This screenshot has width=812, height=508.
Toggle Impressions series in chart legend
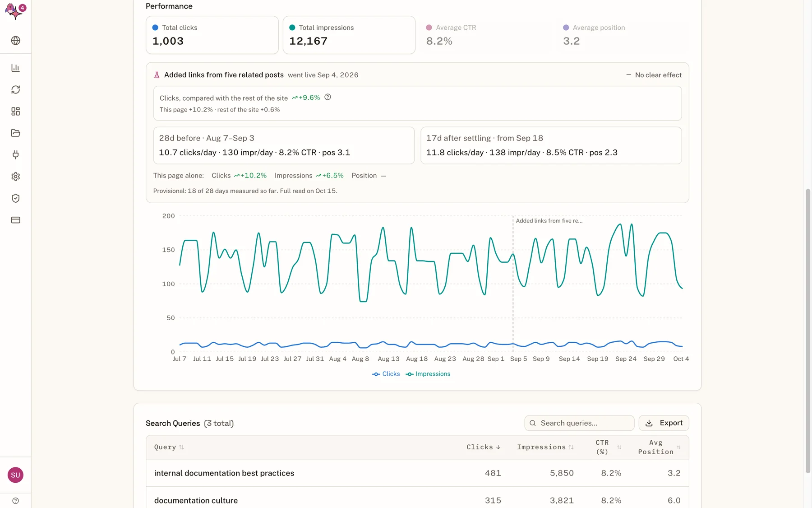pyautogui.click(x=428, y=374)
